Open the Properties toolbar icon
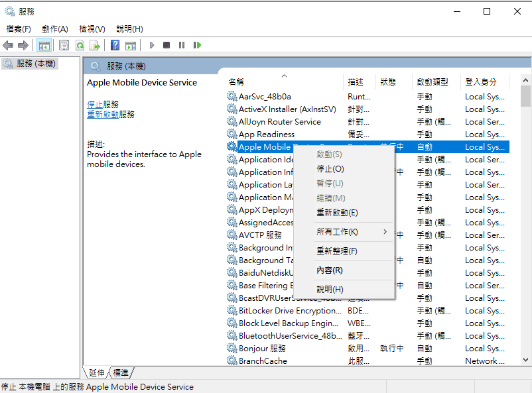532x393 pixels. point(64,45)
